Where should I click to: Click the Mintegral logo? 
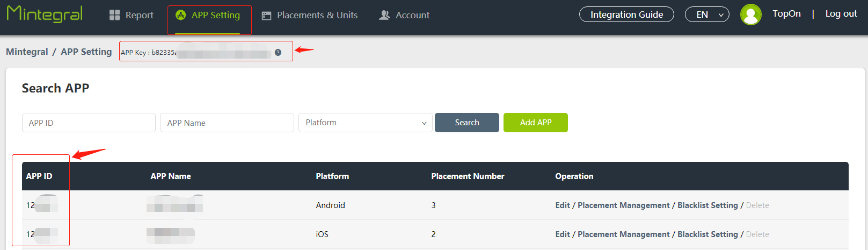tap(45, 14)
